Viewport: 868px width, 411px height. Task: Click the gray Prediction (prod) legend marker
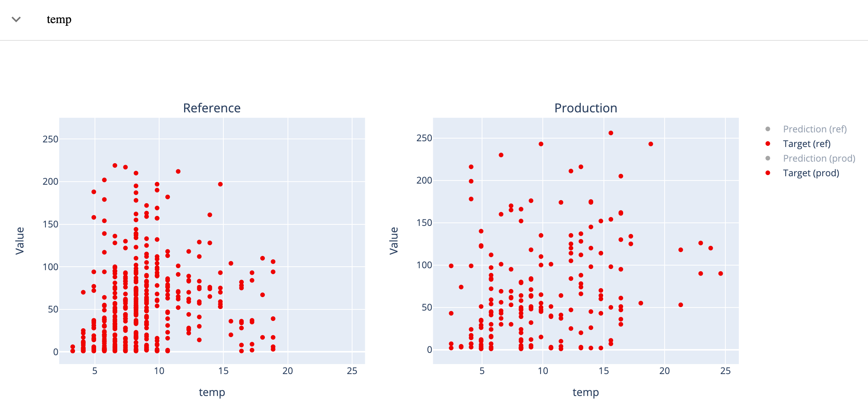pos(768,158)
